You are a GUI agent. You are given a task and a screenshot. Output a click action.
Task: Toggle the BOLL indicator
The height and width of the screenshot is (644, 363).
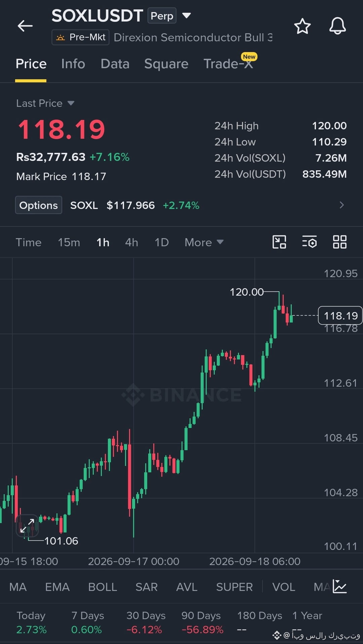(103, 587)
